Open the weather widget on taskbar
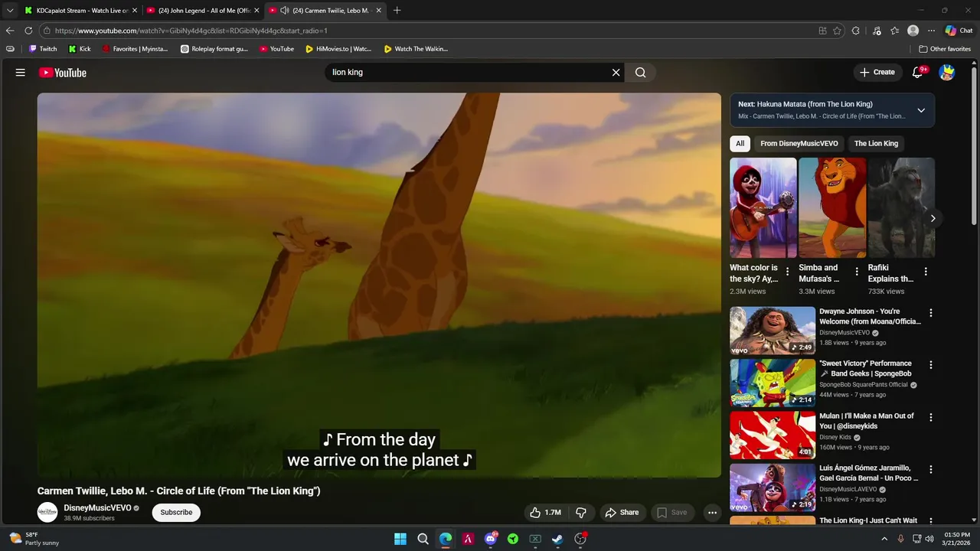980x551 pixels. (34, 539)
